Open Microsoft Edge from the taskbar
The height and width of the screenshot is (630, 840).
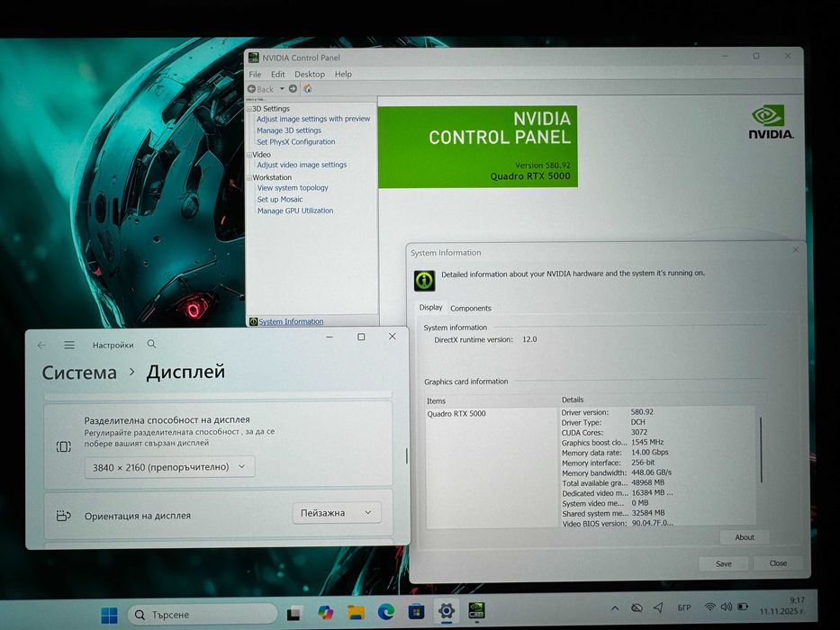386,611
